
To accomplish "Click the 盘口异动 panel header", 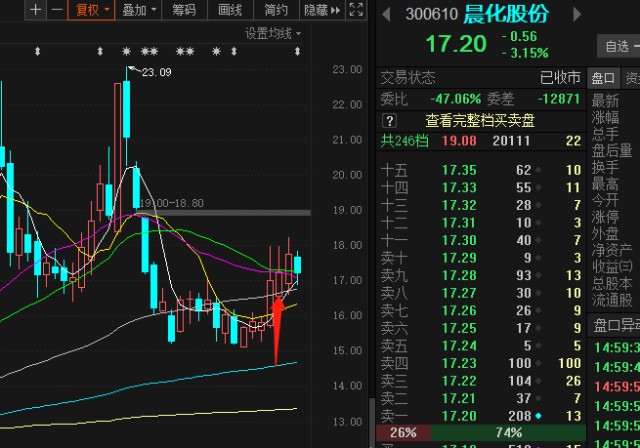I will coord(616,326).
